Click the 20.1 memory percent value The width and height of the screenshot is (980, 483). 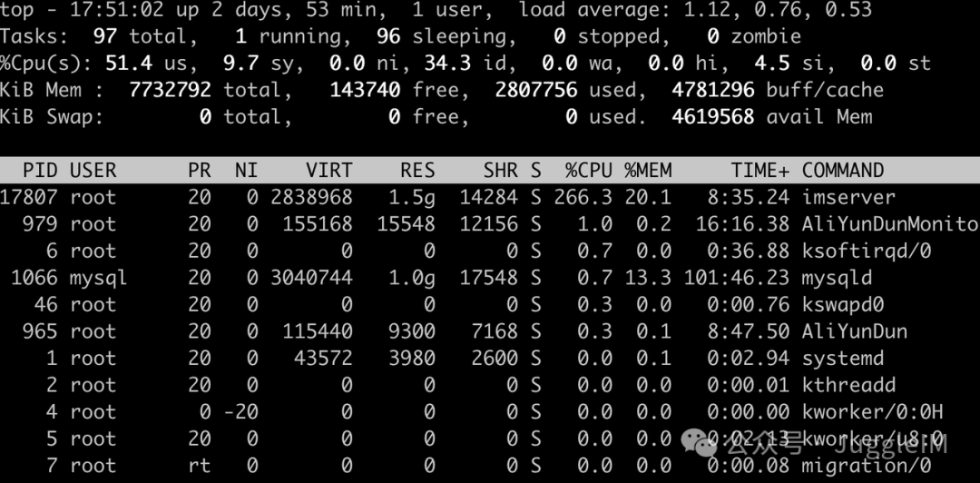pos(648,197)
